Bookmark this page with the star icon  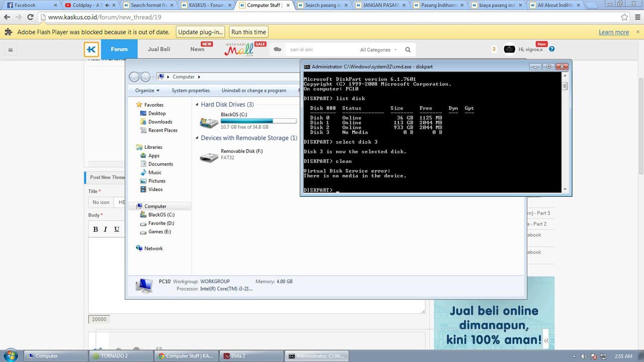624,17
